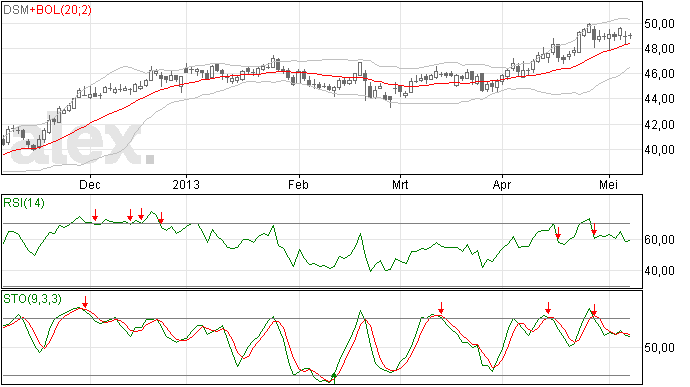Click the green up arrow in STO panel

(x=334, y=376)
